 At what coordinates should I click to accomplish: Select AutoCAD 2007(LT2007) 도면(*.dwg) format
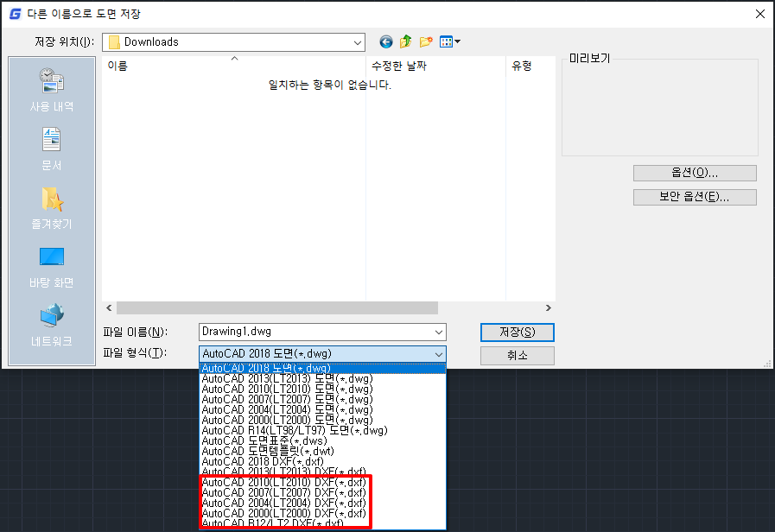coord(322,400)
